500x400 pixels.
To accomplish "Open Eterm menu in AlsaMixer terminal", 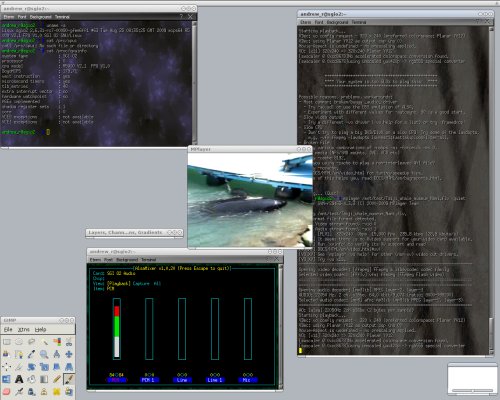I will click(95, 259).
